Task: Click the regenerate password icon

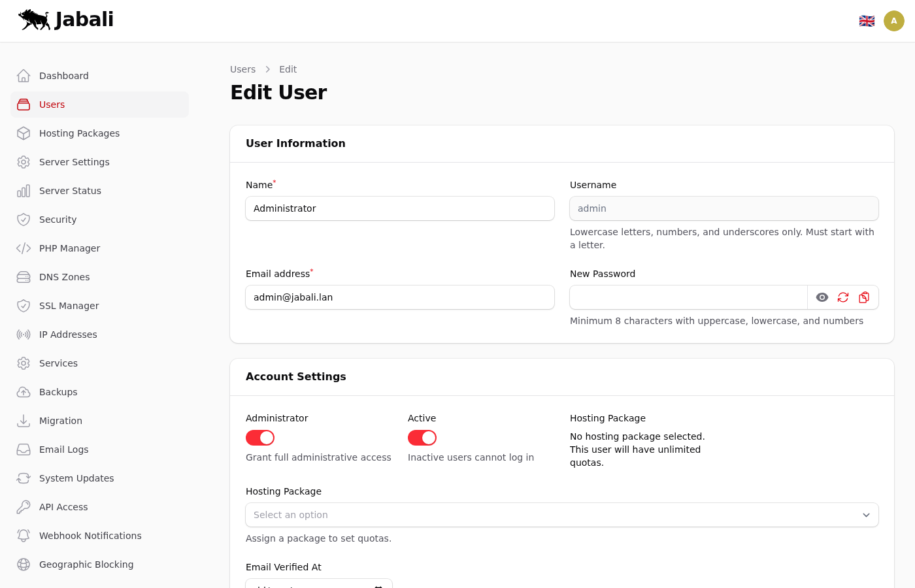Action: click(x=843, y=297)
